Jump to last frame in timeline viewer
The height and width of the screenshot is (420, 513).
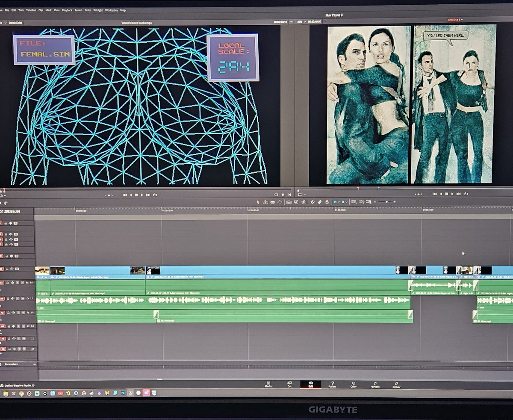458,194
